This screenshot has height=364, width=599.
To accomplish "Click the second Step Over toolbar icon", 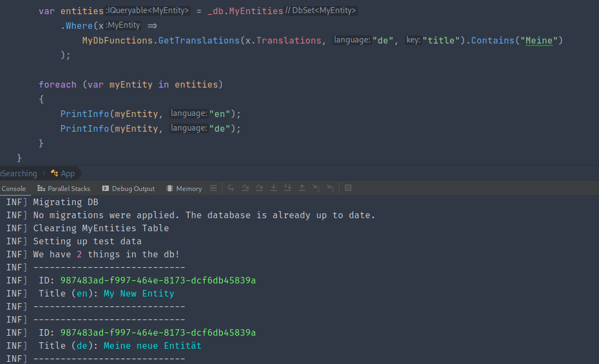I will (x=260, y=188).
